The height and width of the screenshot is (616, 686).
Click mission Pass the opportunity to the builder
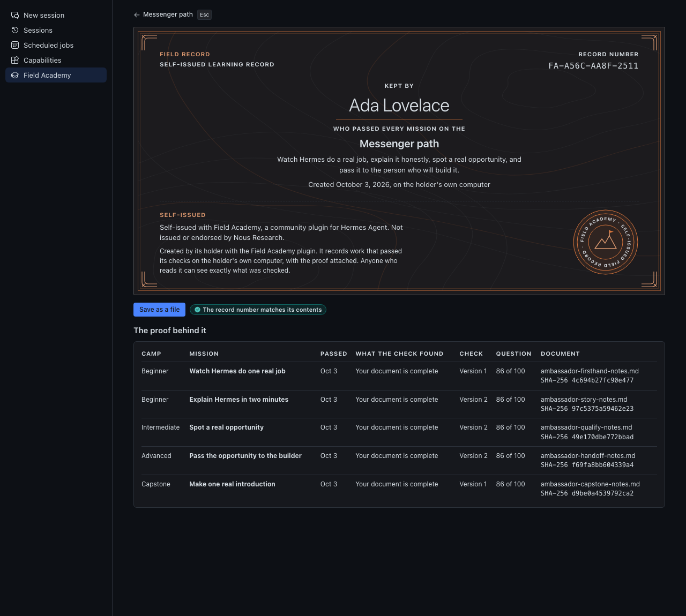click(x=245, y=456)
